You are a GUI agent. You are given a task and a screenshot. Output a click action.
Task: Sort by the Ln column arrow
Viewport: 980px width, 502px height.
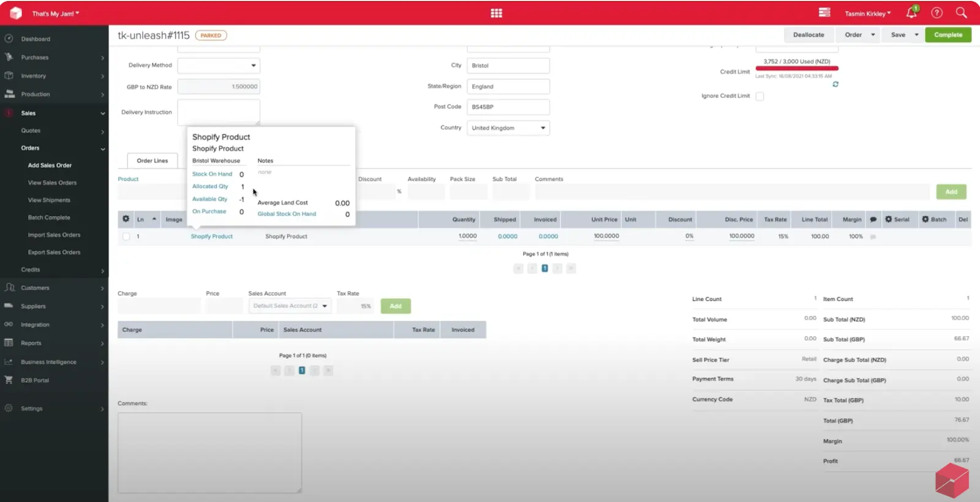point(154,219)
